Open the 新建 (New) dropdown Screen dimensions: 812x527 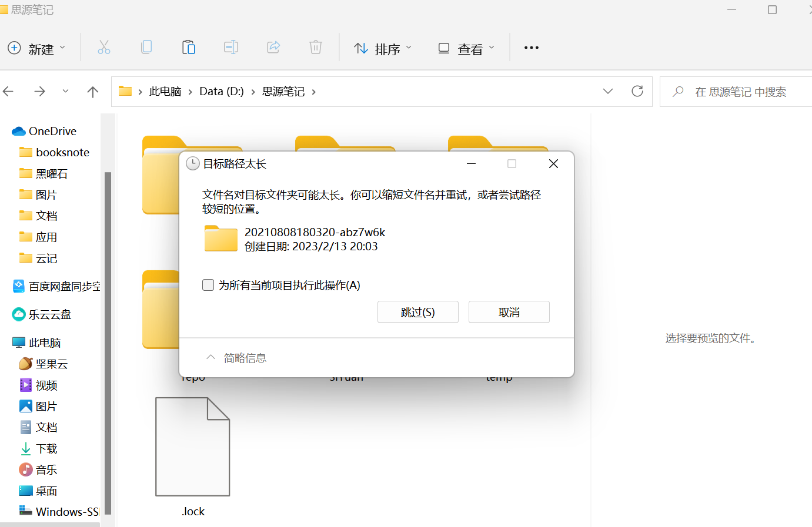click(x=38, y=49)
